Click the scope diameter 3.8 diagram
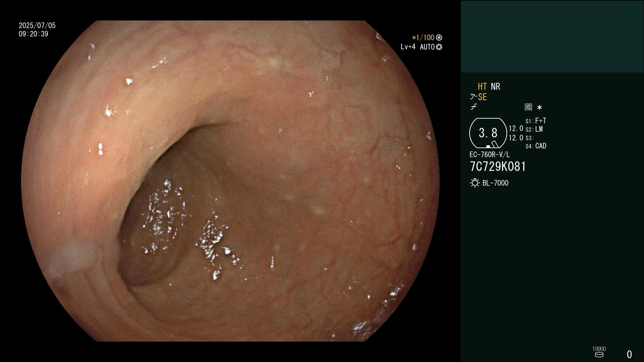644x362 pixels. pyautogui.click(x=488, y=133)
